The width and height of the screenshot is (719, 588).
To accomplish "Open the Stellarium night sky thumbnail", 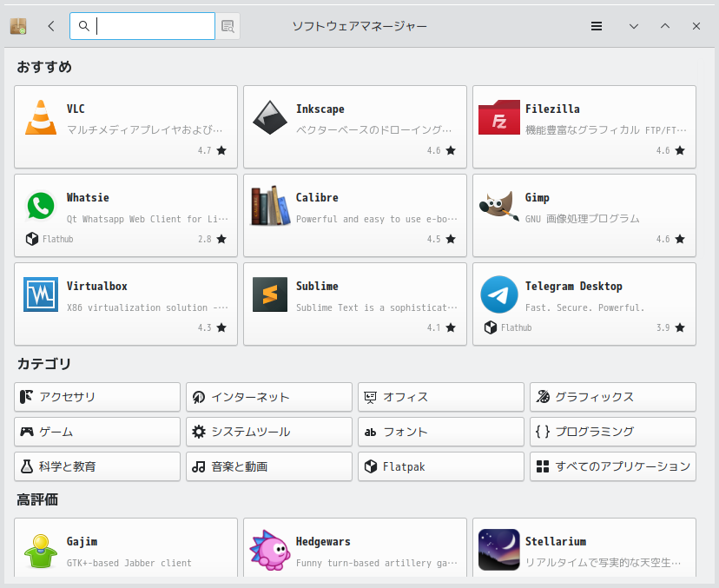I will click(x=498, y=550).
